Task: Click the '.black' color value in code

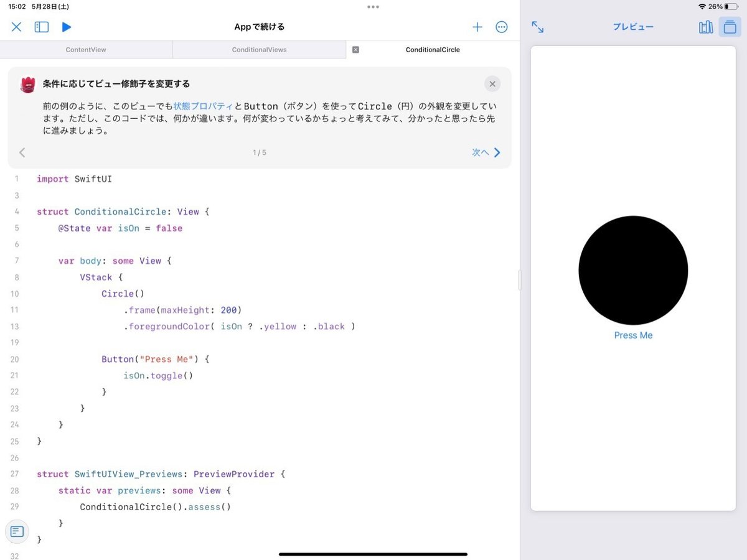Action: (329, 326)
